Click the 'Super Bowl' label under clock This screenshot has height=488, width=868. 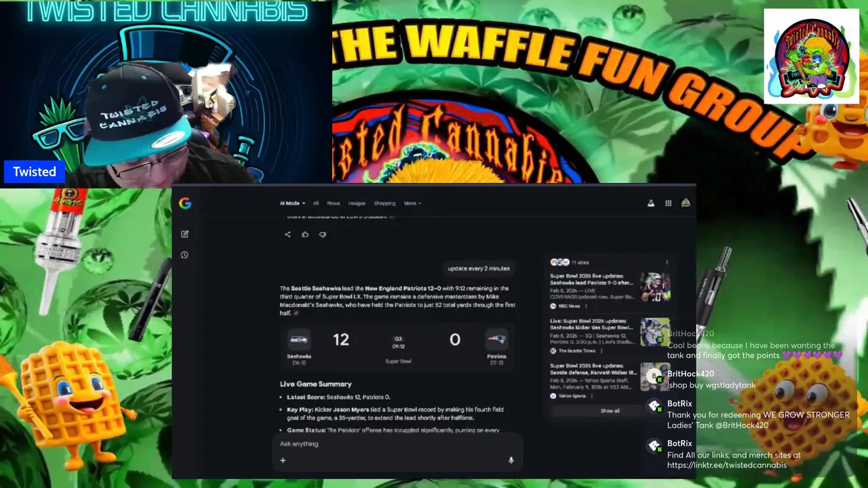click(x=398, y=361)
